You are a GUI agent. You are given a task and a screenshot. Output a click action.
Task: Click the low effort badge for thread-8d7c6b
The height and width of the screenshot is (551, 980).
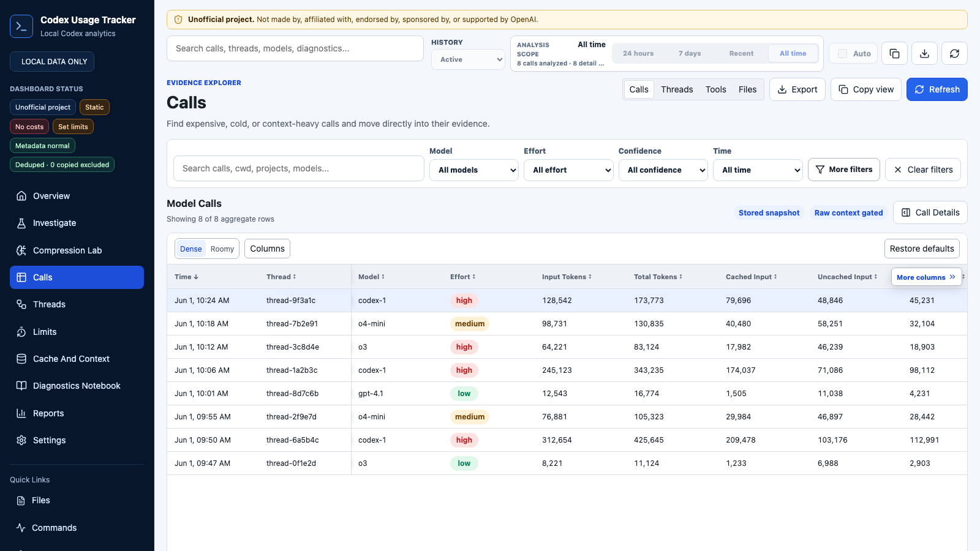(464, 394)
